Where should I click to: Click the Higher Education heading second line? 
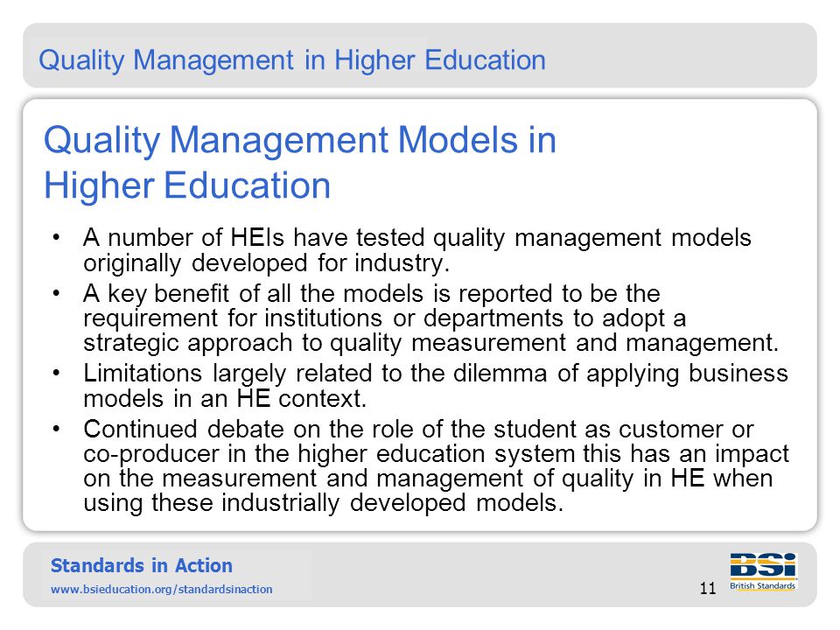tap(187, 185)
